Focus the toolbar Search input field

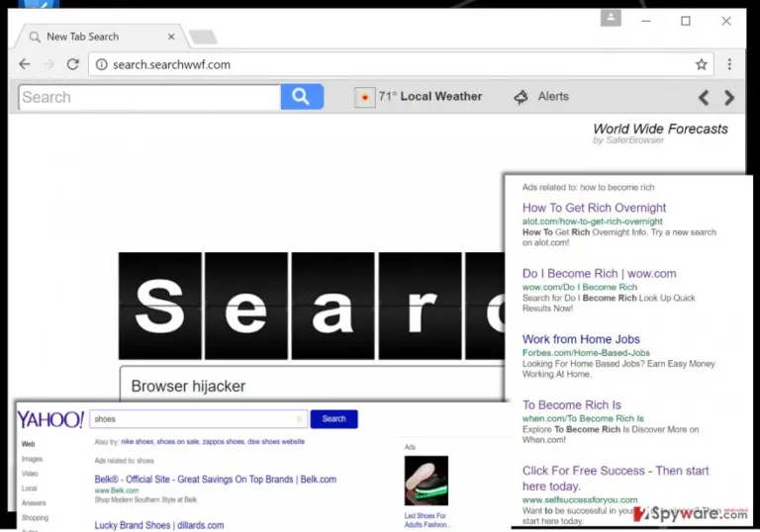pyautogui.click(x=149, y=97)
